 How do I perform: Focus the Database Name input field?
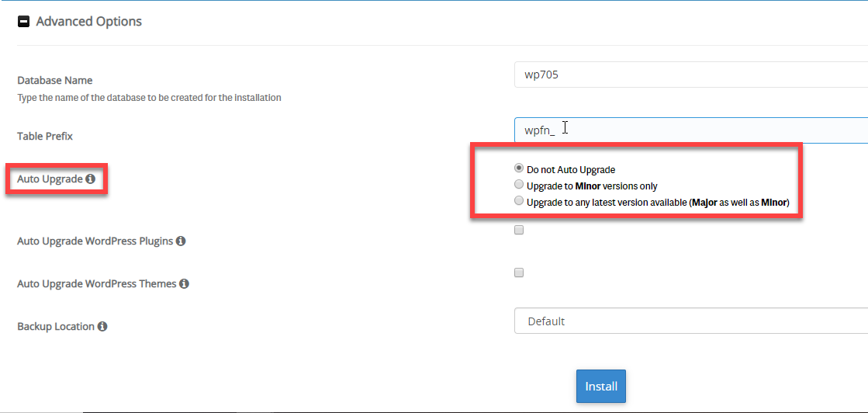click(x=690, y=75)
